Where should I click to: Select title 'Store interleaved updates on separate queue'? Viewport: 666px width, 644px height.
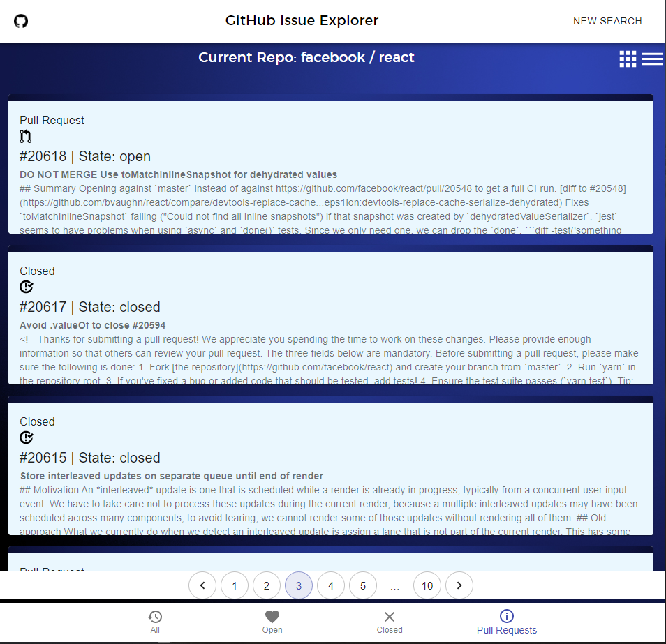click(x=172, y=476)
